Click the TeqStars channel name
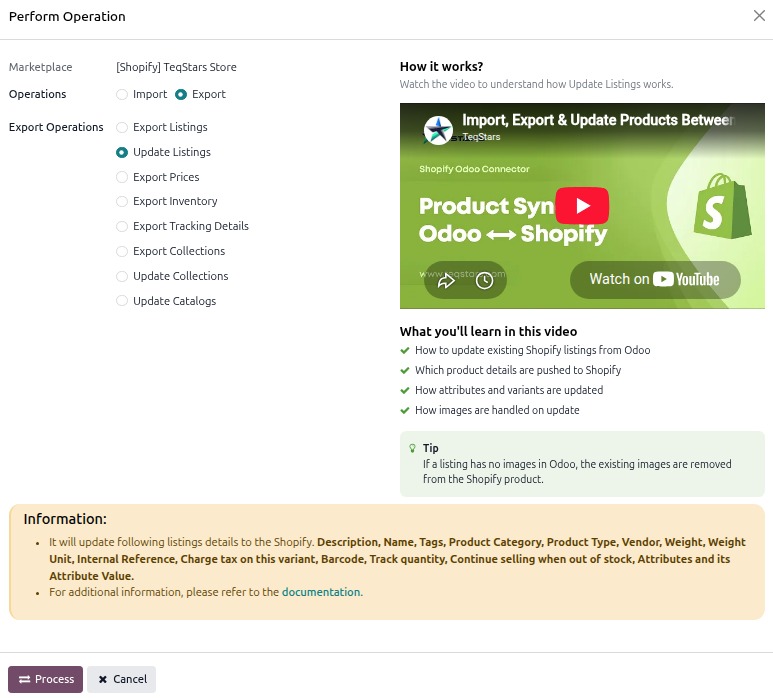This screenshot has width=773, height=698. coord(481,137)
